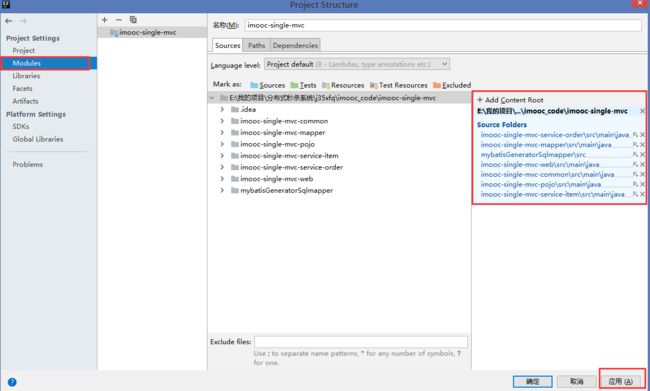
Task: Click the back navigation arrow
Action: coord(9,21)
